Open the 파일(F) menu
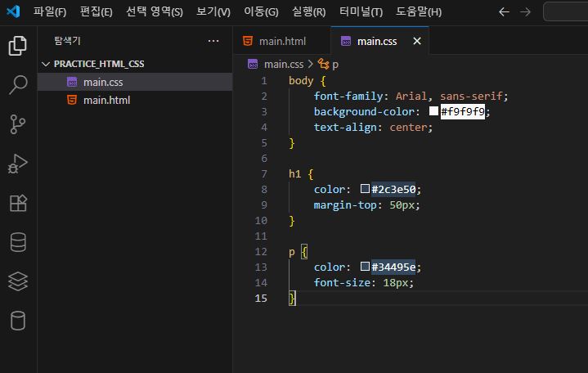Screen dimensions: 588x373 (x=50, y=12)
